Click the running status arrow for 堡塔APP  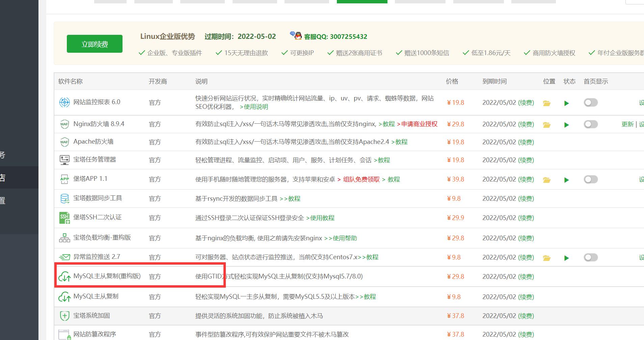point(567,180)
